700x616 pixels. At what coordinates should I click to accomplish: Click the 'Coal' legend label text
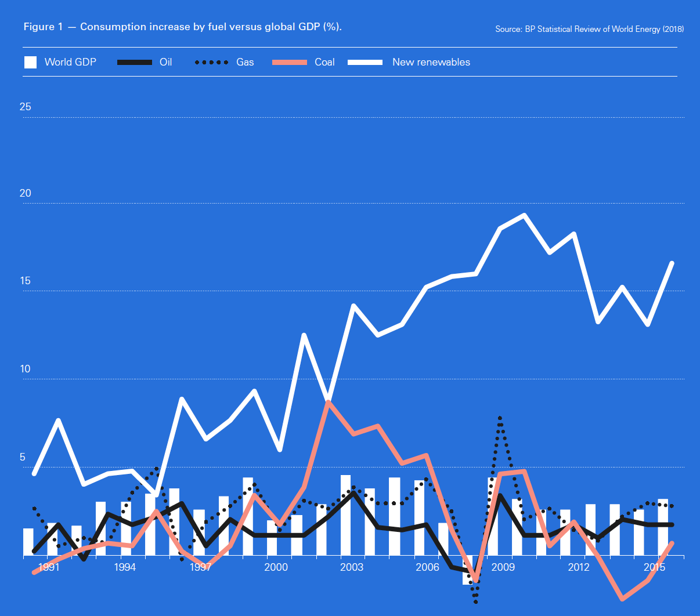point(324,62)
